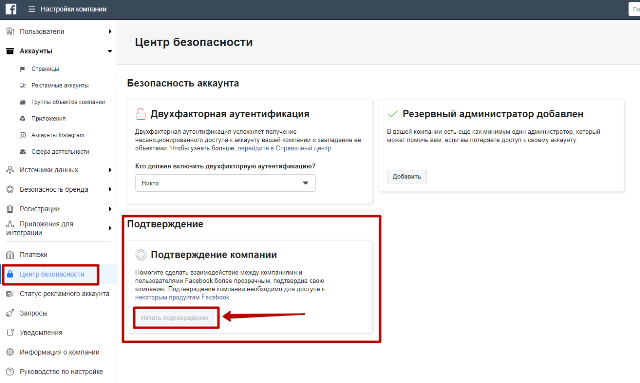Open Информация о компании in the sidebar
The width and height of the screenshot is (640, 383).
click(x=60, y=352)
